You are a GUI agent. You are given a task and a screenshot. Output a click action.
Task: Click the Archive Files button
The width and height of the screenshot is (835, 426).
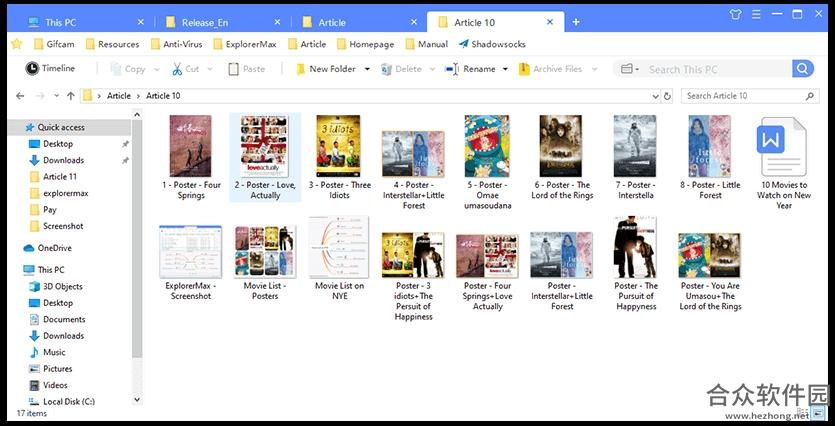[x=551, y=69]
